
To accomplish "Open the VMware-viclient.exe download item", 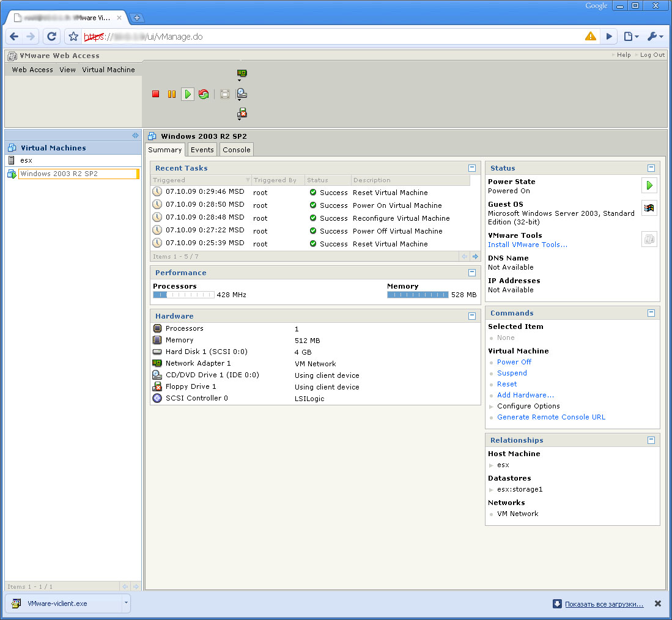I will pos(64,603).
